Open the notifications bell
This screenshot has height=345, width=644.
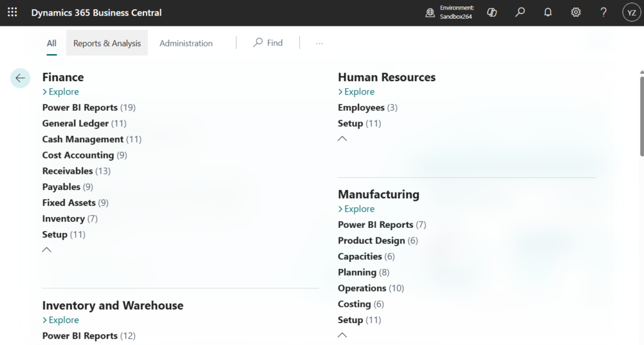coord(548,13)
